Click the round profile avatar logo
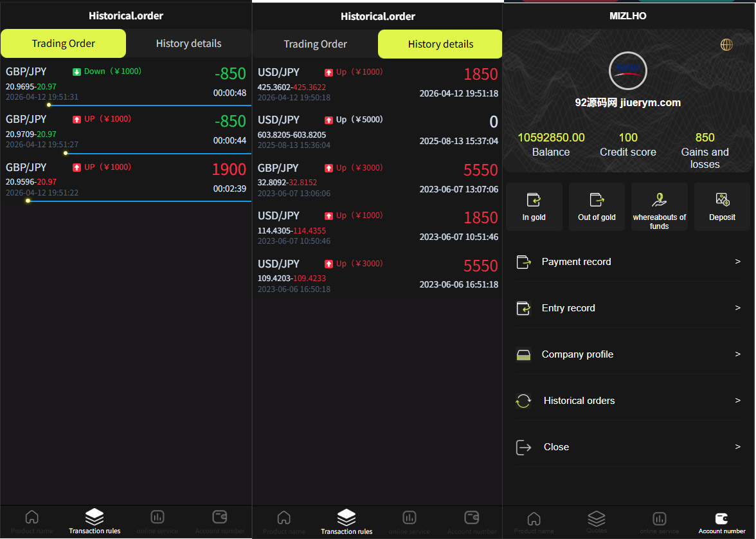756x539 pixels. 627,71
